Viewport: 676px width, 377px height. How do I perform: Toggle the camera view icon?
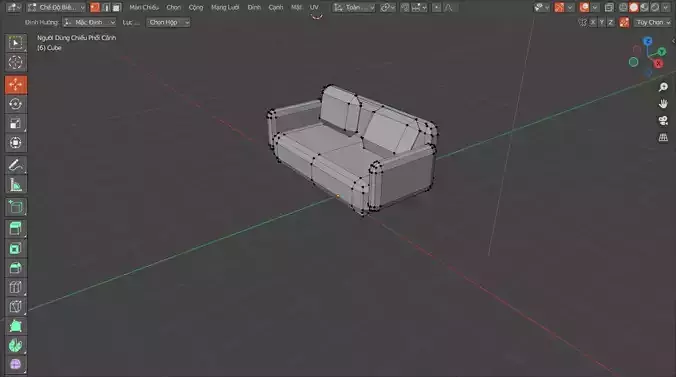coord(663,121)
